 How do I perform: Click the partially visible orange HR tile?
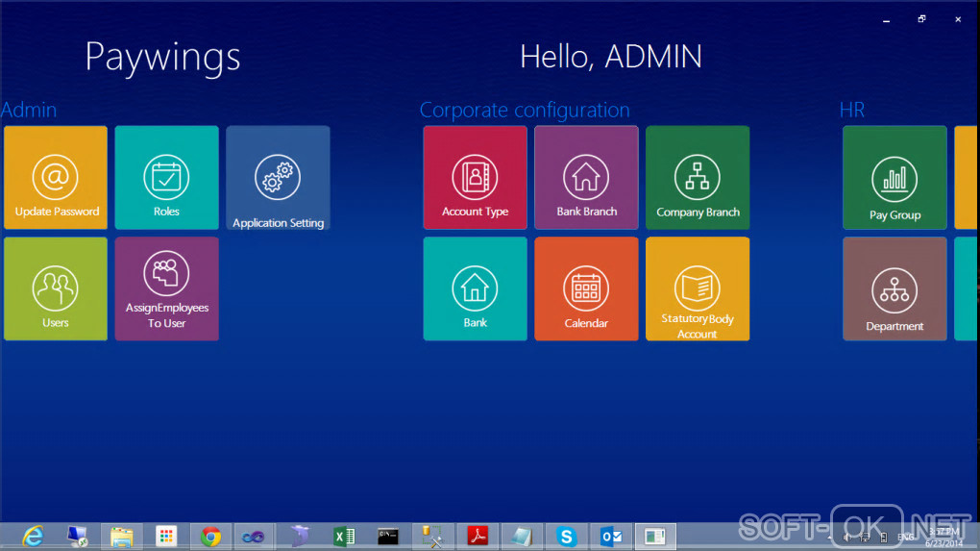967,178
